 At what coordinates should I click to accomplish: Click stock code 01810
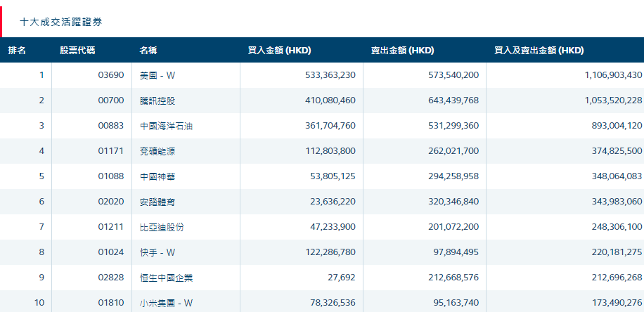[111, 303]
